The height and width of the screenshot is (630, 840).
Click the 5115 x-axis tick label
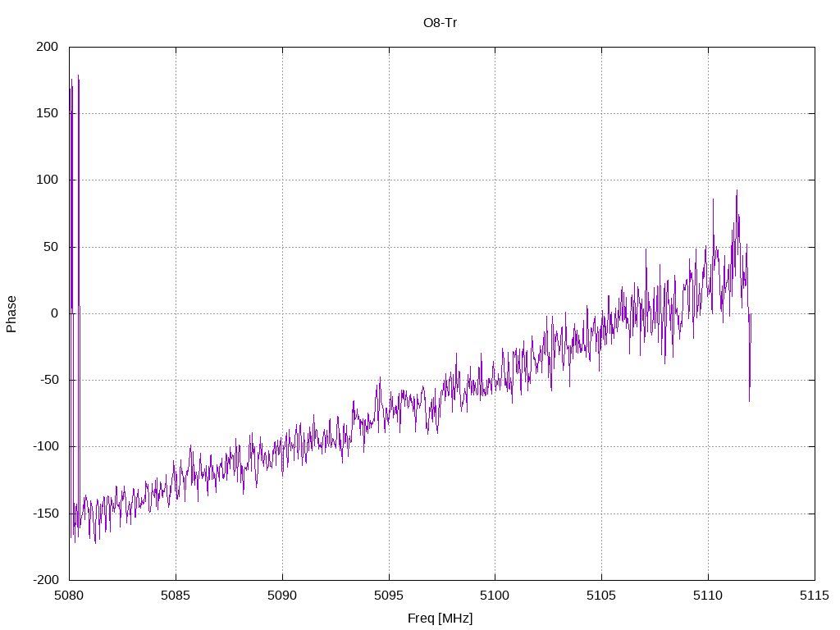815,596
